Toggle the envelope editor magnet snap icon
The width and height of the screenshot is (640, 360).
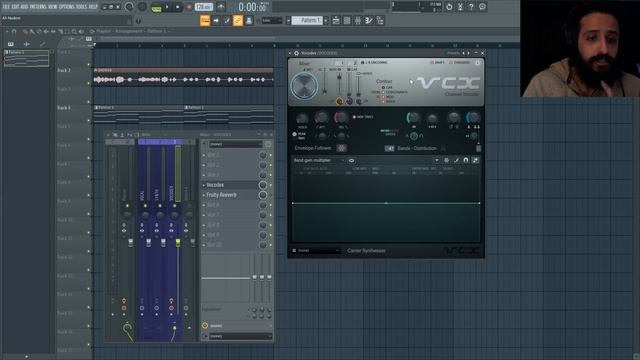point(466,160)
